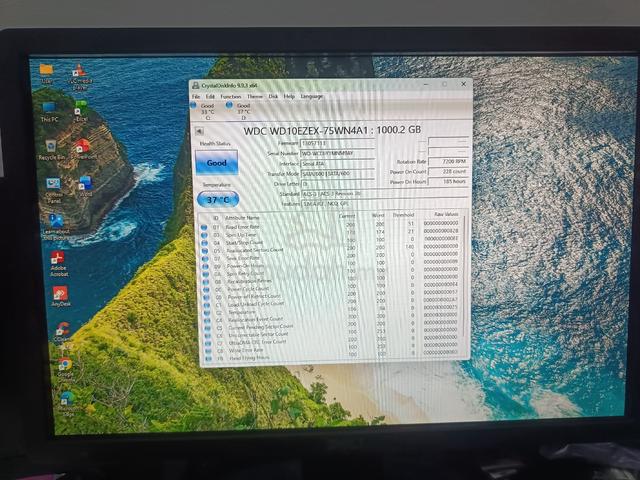
Task: Click status orb for Head Flying Hours row
Action: point(209,358)
